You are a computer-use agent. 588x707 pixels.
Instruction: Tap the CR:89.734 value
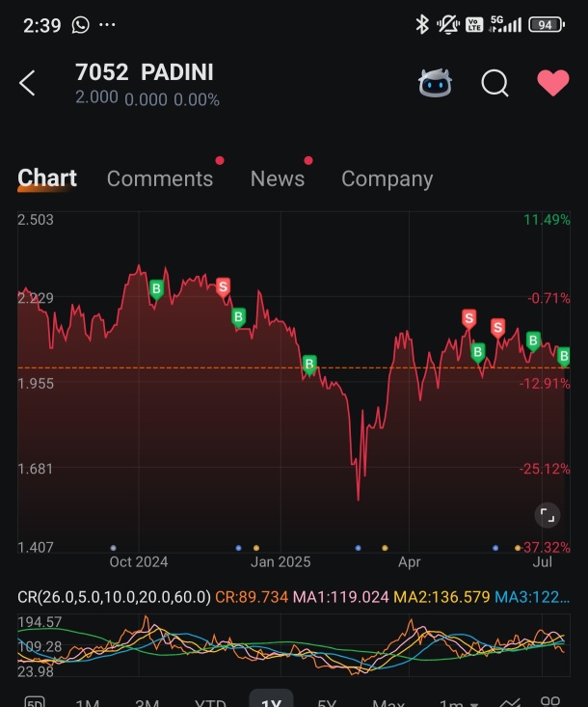(252, 597)
